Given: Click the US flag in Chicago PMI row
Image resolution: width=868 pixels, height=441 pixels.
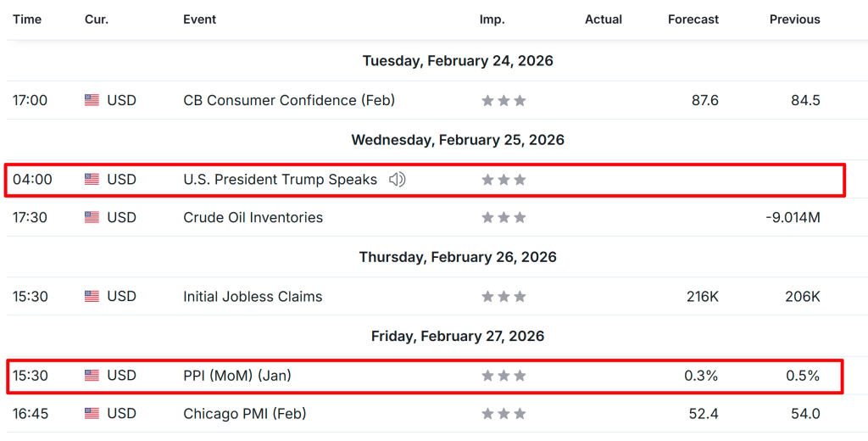Looking at the screenshot, I should click(x=92, y=414).
